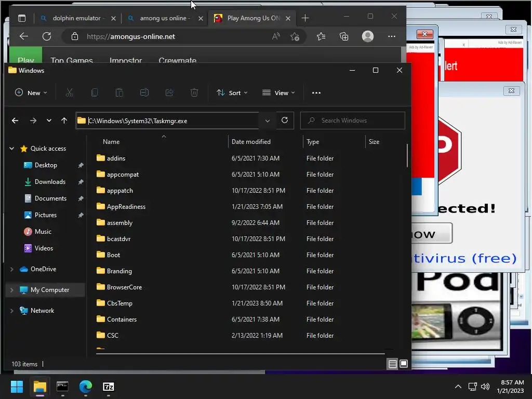Select the BrowserCore folder
The image size is (532, 399).
pyautogui.click(x=124, y=287)
